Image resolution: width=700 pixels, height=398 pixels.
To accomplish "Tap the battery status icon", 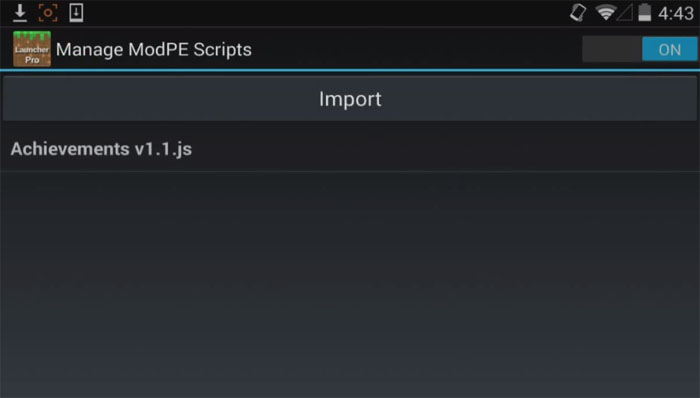I will tap(644, 12).
